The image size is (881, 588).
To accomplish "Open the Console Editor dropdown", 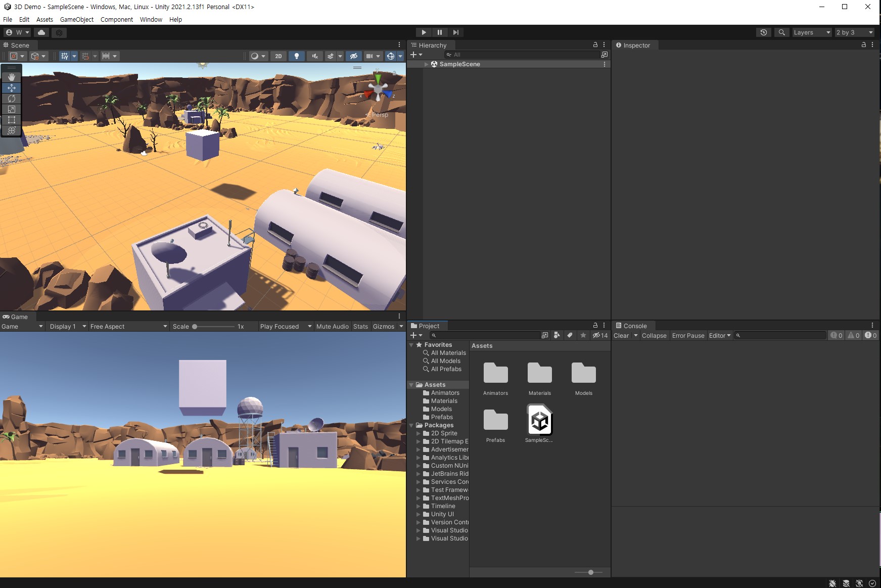I will coord(720,336).
